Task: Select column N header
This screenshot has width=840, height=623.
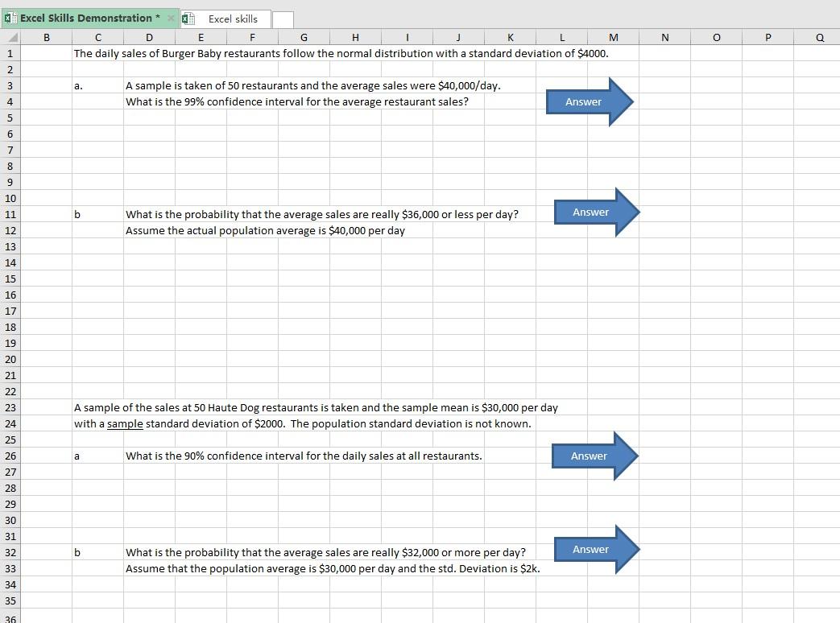Action: click(x=664, y=38)
